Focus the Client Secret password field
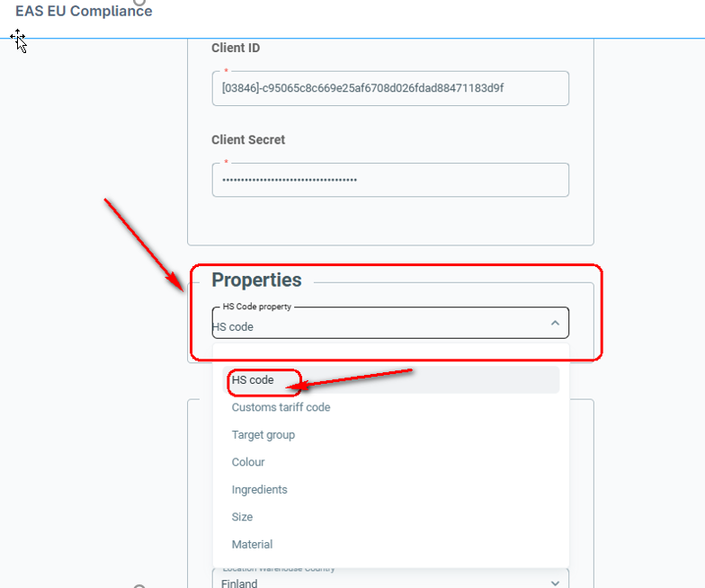This screenshot has width=705, height=588. pyautogui.click(x=390, y=180)
